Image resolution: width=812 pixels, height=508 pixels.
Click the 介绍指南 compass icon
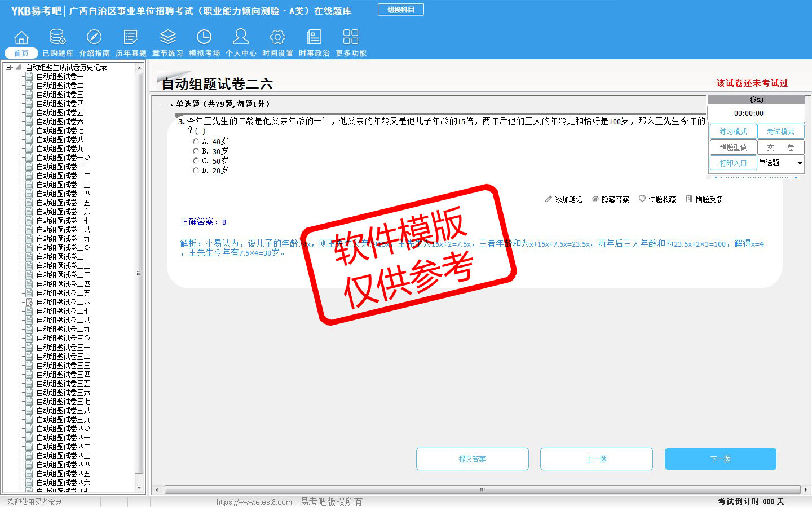(94, 37)
